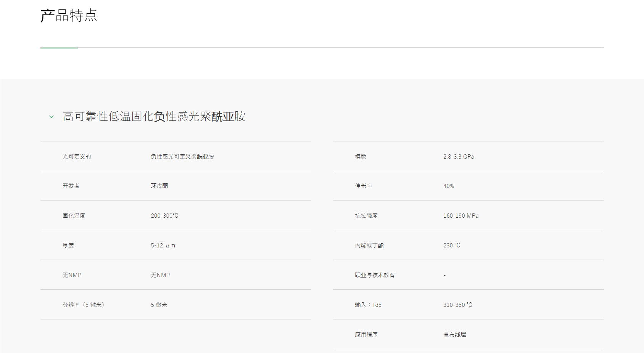The image size is (644, 353).
Task: Click the 高可靠性低温固化负性感光聚酰亚胺 section title
Action: click(154, 117)
